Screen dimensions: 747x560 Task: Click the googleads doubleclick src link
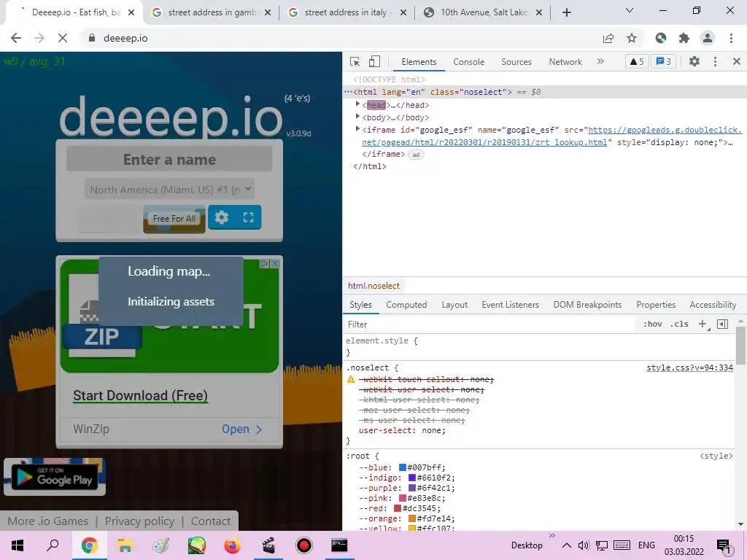[551, 136]
